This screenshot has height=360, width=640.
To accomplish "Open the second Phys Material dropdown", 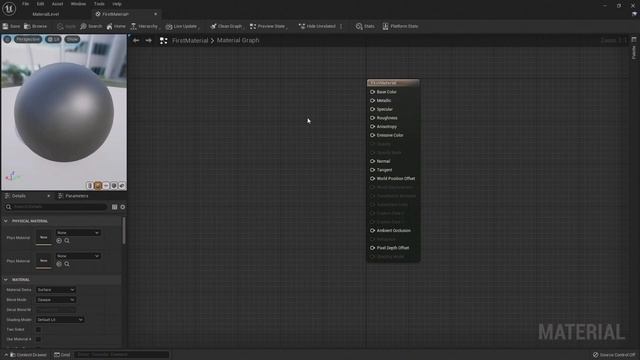I will pos(78,256).
